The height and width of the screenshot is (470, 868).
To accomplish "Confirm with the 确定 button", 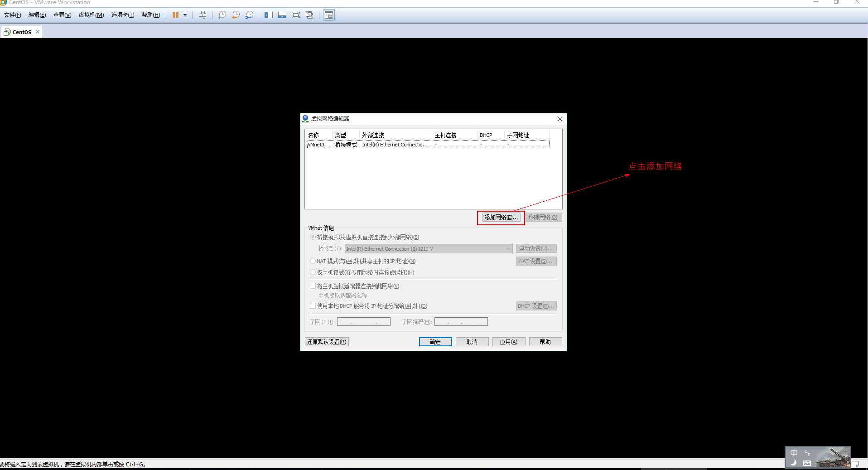I will tap(435, 342).
